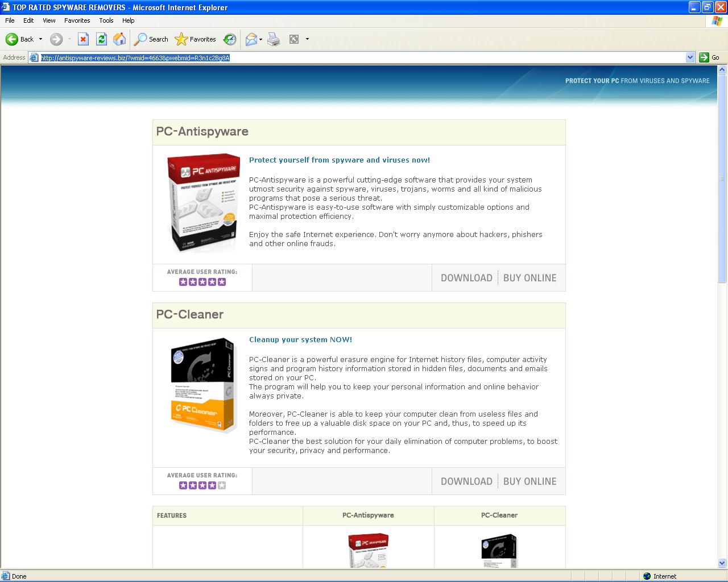The image size is (728, 582).
Task: Click the Forward arrow button
Action: click(x=56, y=39)
